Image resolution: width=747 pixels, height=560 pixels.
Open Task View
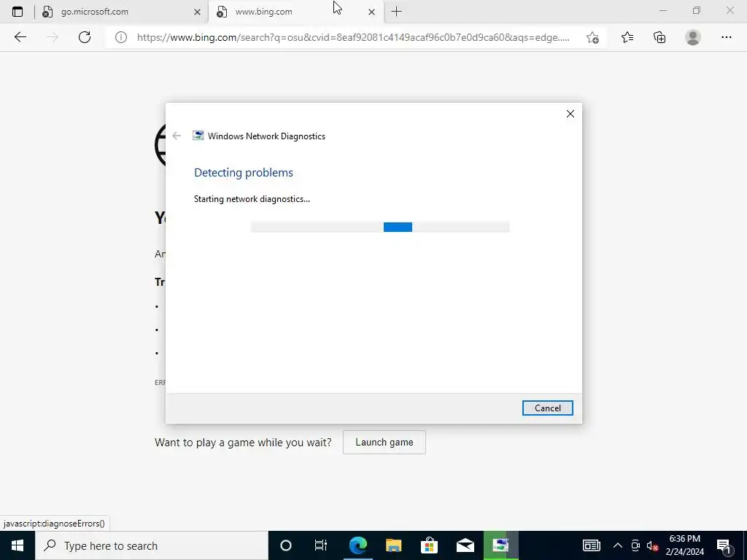click(321, 545)
